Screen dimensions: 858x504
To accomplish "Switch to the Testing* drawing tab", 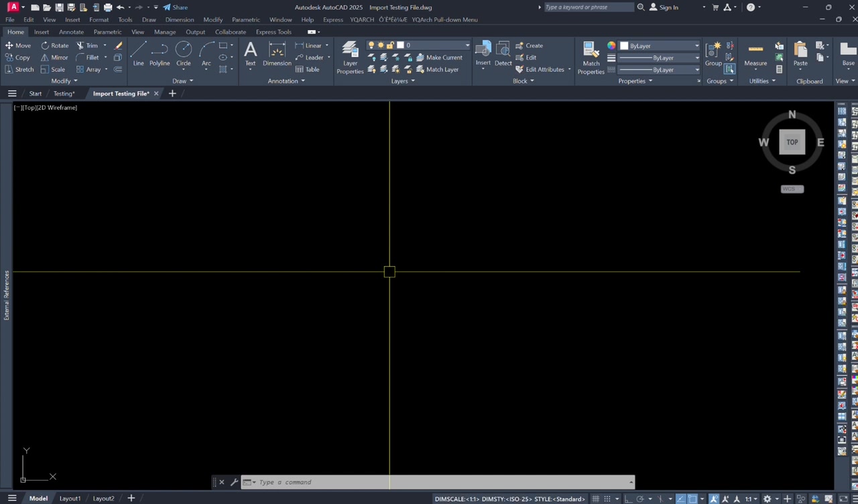I will tap(64, 94).
